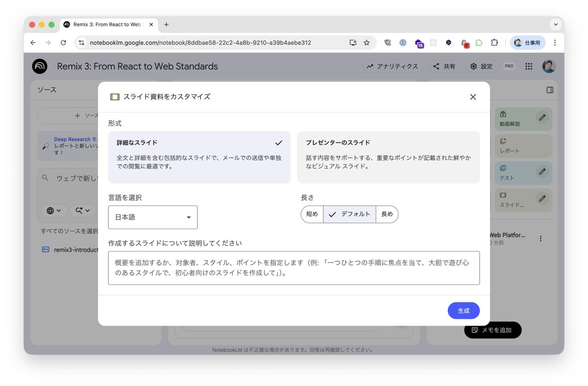Open the Chrome three-dot menu
The height and width of the screenshot is (386, 588).
click(x=555, y=43)
